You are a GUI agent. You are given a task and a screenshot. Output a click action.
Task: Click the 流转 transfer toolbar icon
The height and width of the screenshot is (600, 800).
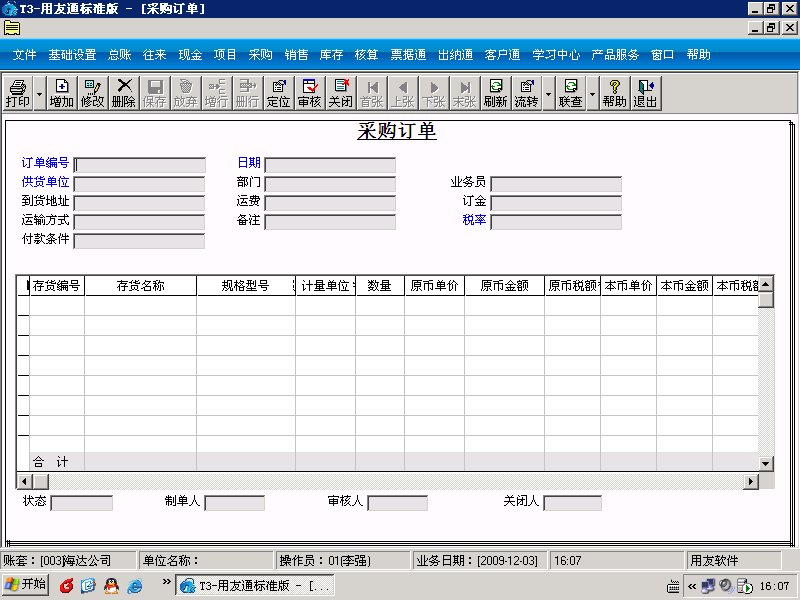[527, 93]
